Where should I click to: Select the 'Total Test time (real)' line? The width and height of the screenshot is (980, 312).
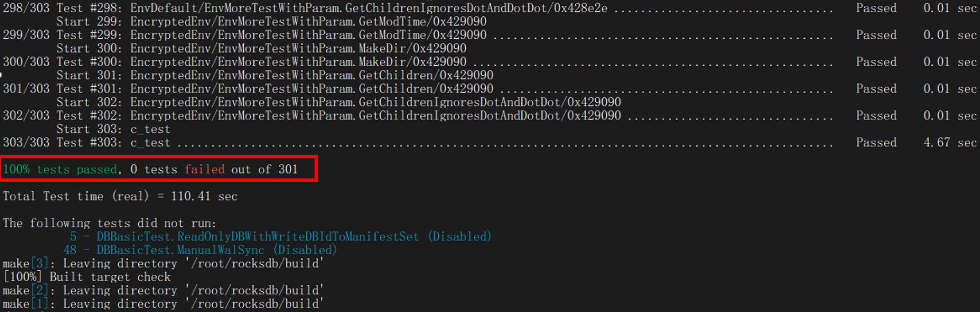coord(120,196)
